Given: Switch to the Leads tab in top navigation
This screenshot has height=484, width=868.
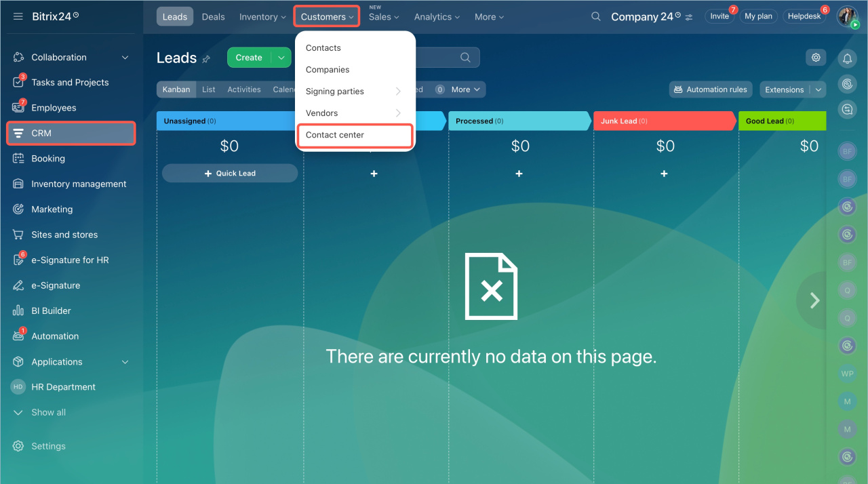Looking at the screenshot, I should click(x=175, y=17).
